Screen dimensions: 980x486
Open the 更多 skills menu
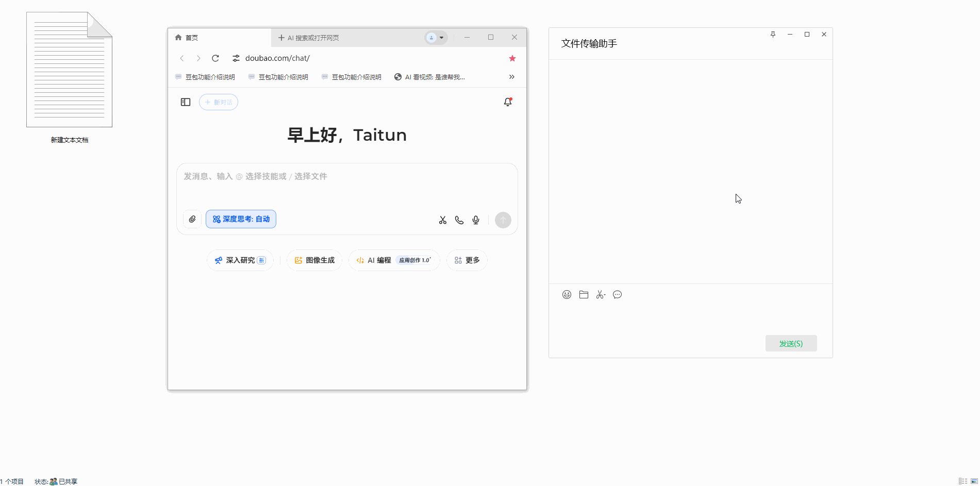(467, 260)
